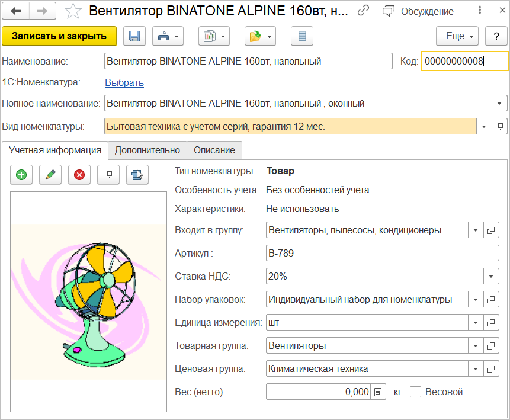This screenshot has height=420, width=510.
Task: Switch to the Описание tab
Action: [x=214, y=150]
